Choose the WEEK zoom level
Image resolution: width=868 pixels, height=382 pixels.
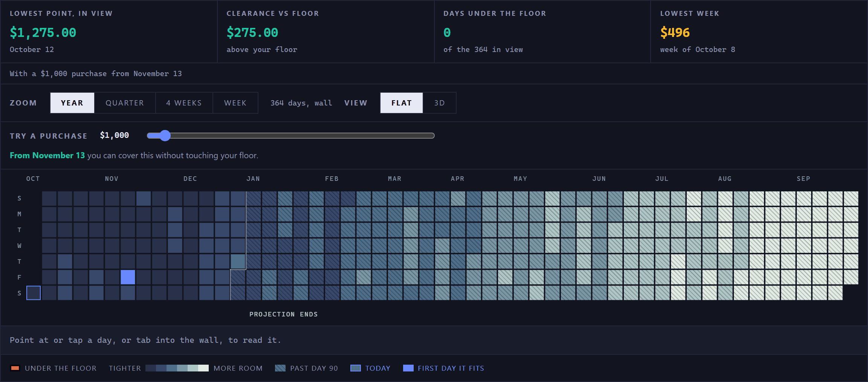(x=235, y=103)
